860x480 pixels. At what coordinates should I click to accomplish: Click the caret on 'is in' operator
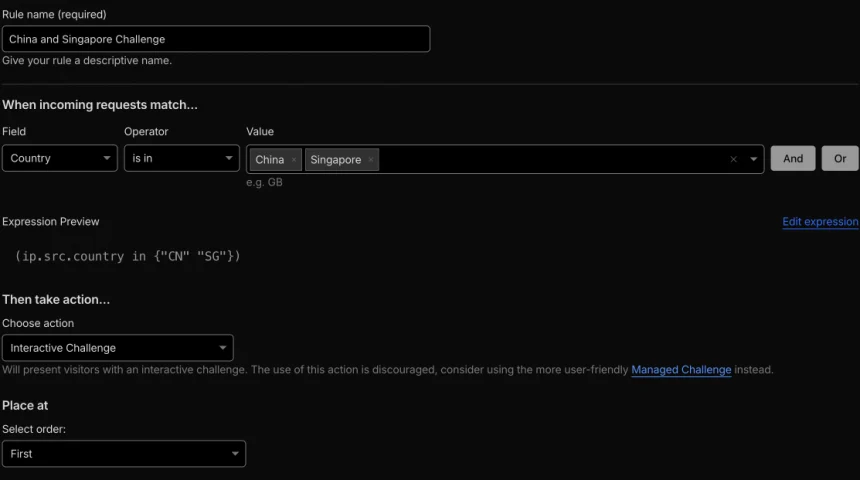click(229, 159)
